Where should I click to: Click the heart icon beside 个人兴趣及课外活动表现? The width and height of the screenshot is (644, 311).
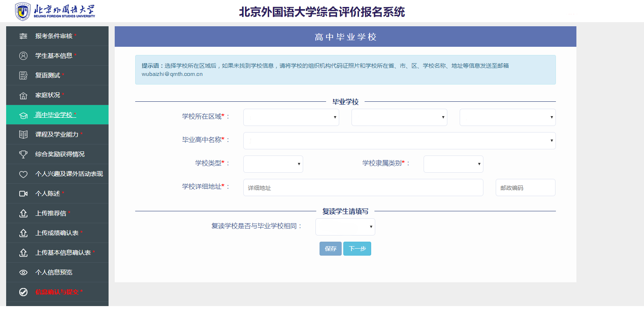23,174
